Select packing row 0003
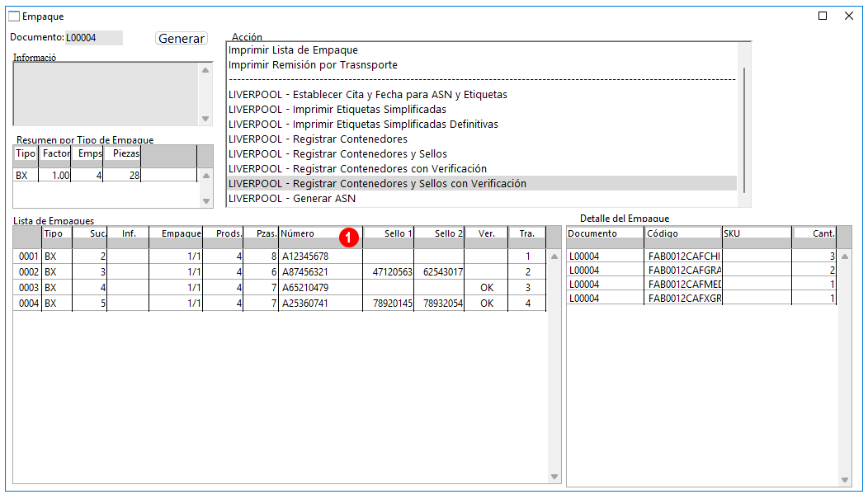 pos(280,288)
